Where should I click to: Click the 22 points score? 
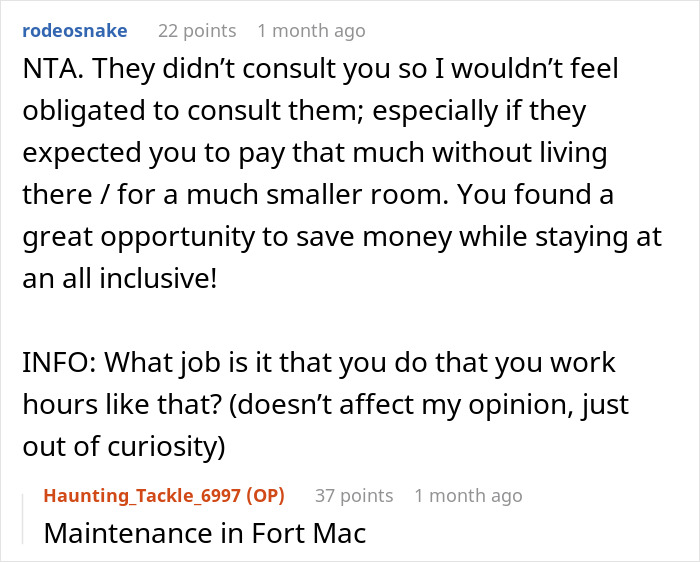coord(197,31)
